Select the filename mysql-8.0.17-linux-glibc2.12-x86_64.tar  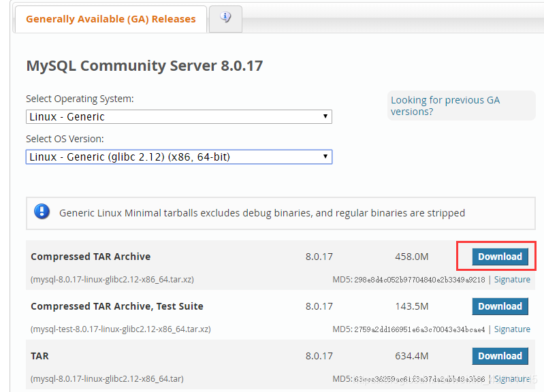[107, 379]
